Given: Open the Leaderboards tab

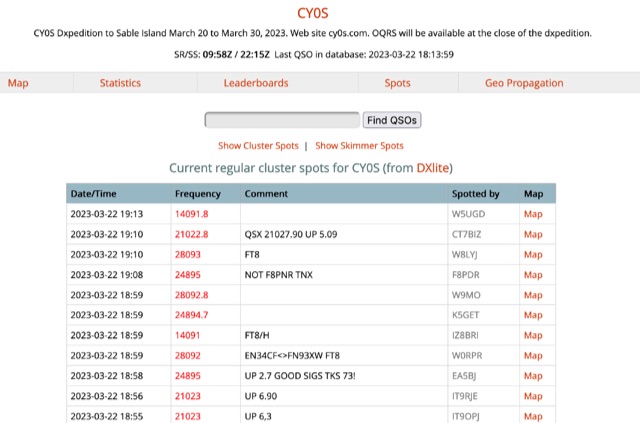Looking at the screenshot, I should [256, 83].
